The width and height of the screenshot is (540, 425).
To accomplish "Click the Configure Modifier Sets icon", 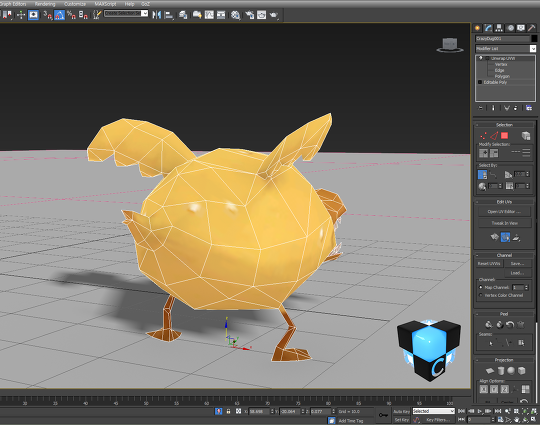I will (x=529, y=108).
